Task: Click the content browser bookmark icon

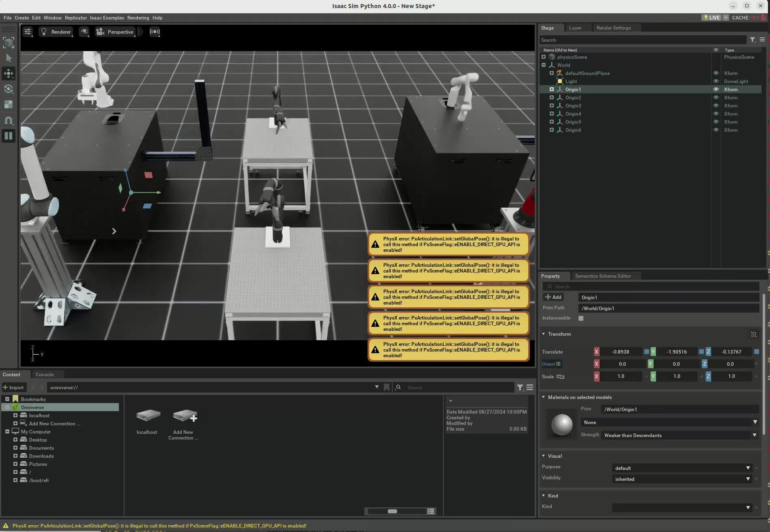Action: [x=387, y=387]
